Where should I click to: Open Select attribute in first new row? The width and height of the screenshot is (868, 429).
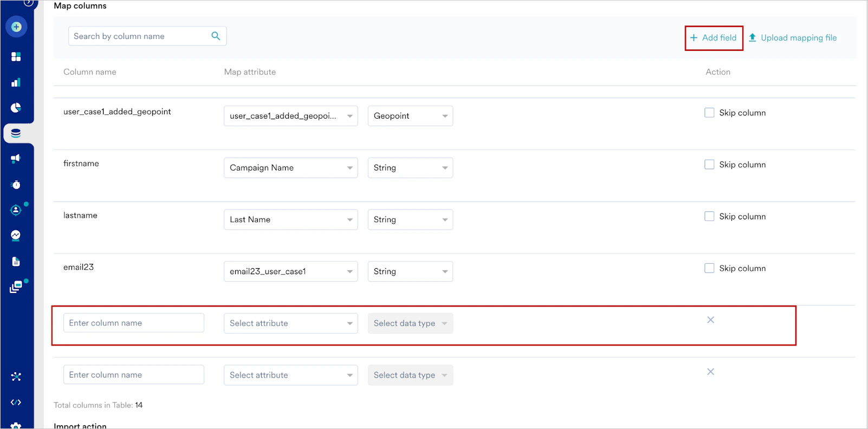click(x=291, y=323)
